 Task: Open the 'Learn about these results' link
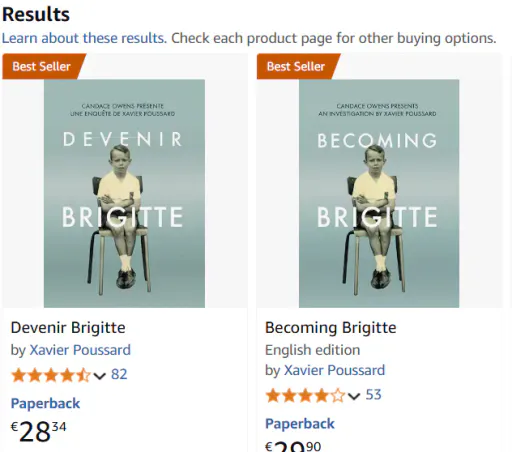point(84,38)
